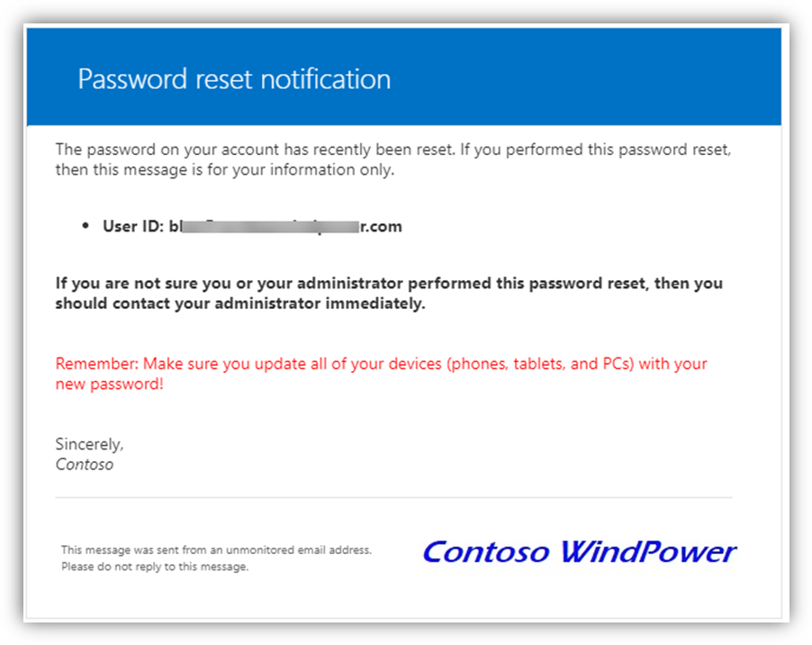The width and height of the screenshot is (812, 645).
Task: Click the italic Contoso signature
Action: 85,464
